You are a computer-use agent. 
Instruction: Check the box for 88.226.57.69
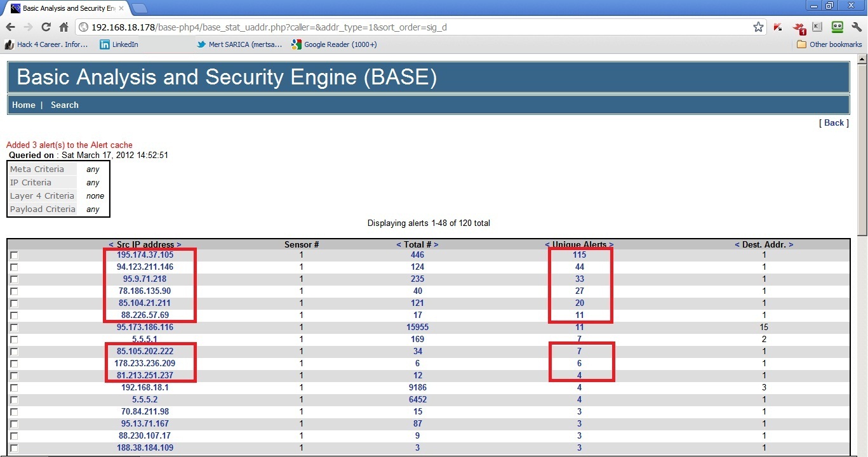click(14, 315)
